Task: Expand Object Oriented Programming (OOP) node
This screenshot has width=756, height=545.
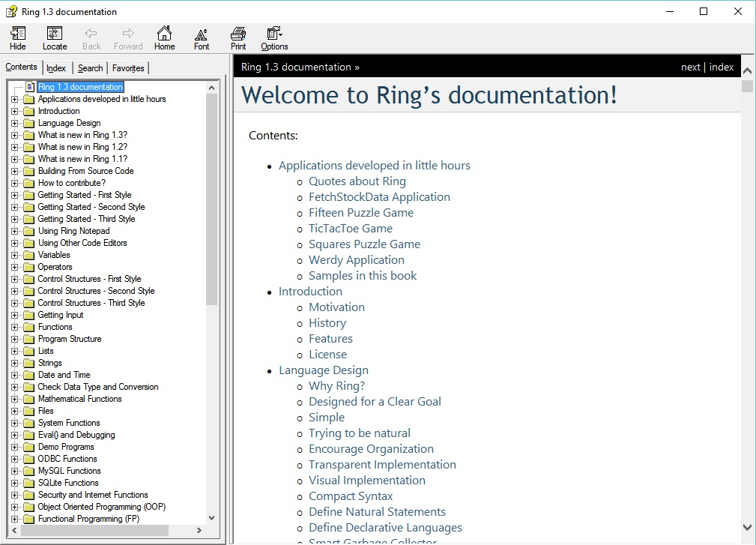Action: [14, 507]
